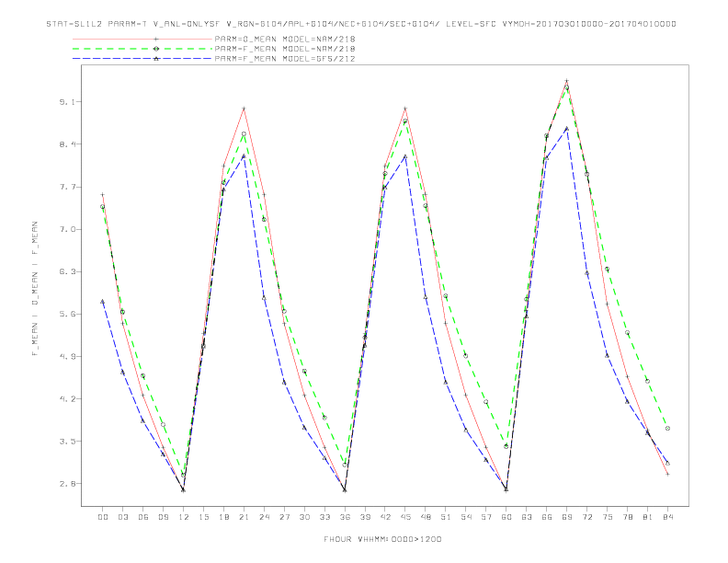
Task: Click the x-axis tick label 33
Action: tap(324, 517)
